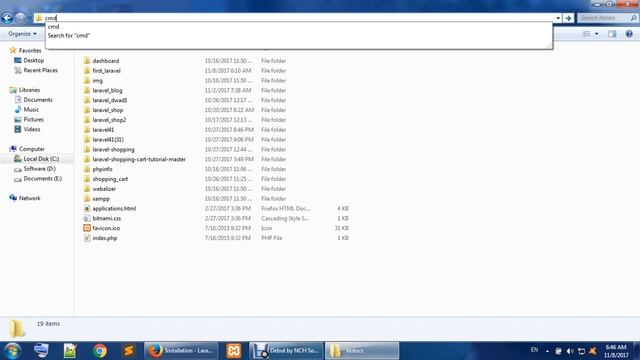Viewport: 640px width, 360px height.
Task: Click Firefox HTML Doc type cell
Action: pos(286,208)
